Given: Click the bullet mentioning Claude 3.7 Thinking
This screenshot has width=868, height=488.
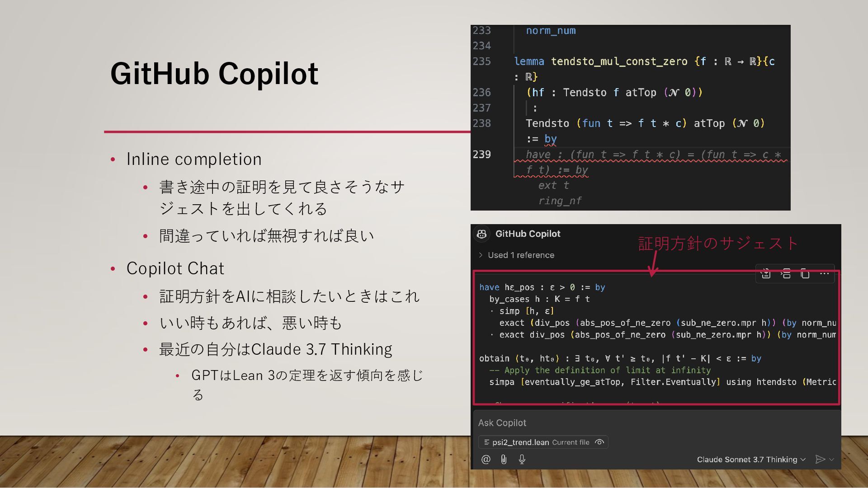Looking at the screenshot, I should pos(275,349).
